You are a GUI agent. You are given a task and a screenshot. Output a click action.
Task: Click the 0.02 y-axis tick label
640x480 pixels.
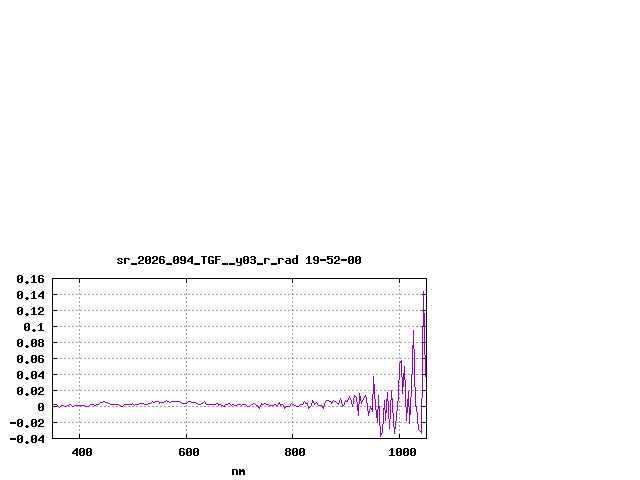30,391
